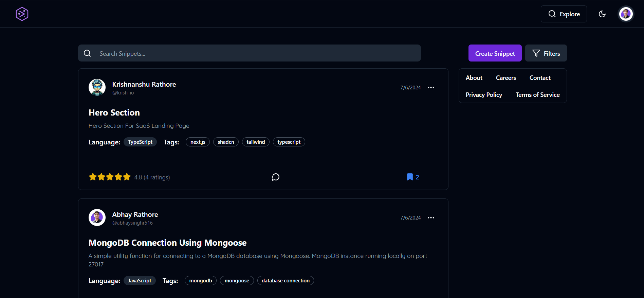The width and height of the screenshot is (644, 298).
Task: Toggle dark mode with moon icon
Action: pos(602,14)
